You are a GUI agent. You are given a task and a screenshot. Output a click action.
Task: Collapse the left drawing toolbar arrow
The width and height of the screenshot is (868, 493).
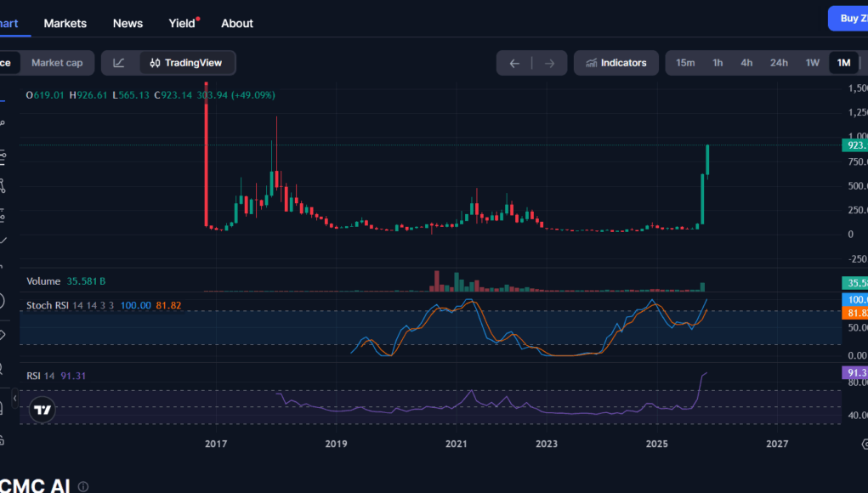click(15, 398)
